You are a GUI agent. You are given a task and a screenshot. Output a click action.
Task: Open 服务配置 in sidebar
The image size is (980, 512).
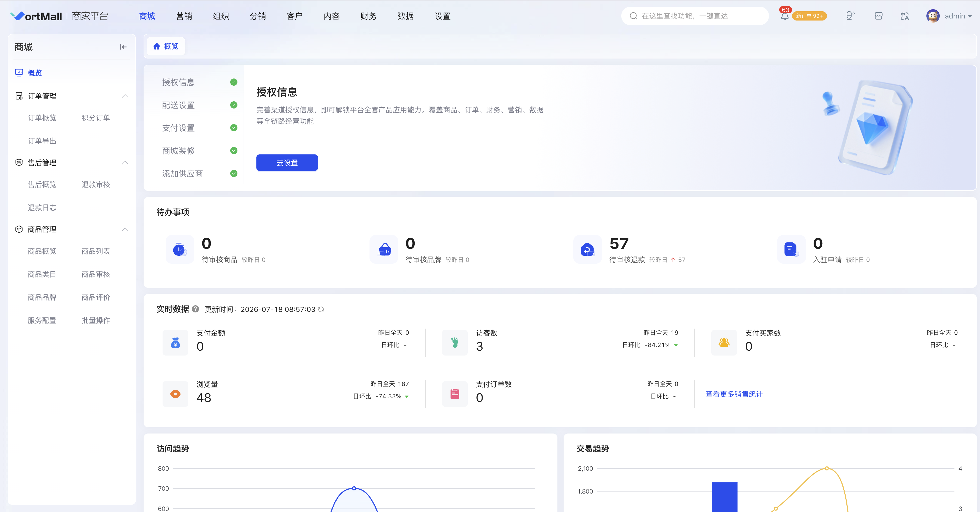(42, 321)
